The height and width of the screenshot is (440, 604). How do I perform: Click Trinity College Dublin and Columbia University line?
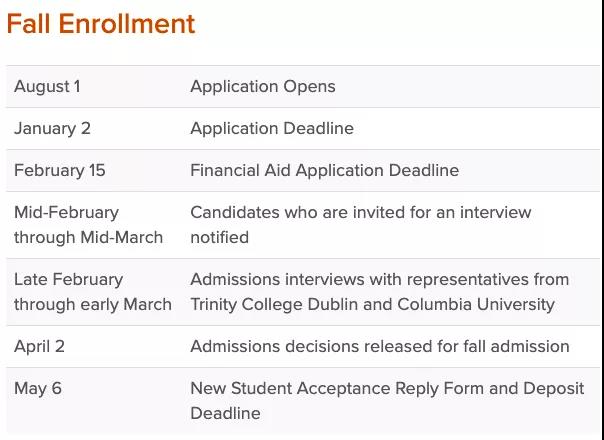pyautogui.click(x=372, y=304)
